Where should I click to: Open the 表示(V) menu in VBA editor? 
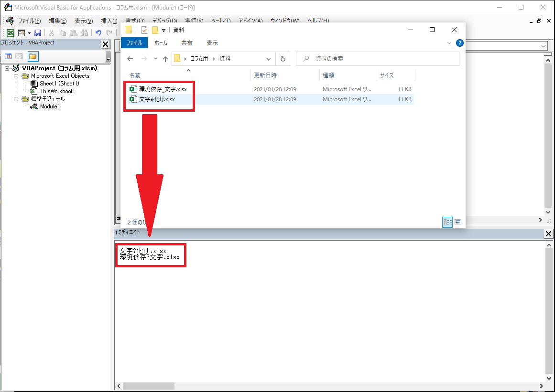[x=84, y=21]
